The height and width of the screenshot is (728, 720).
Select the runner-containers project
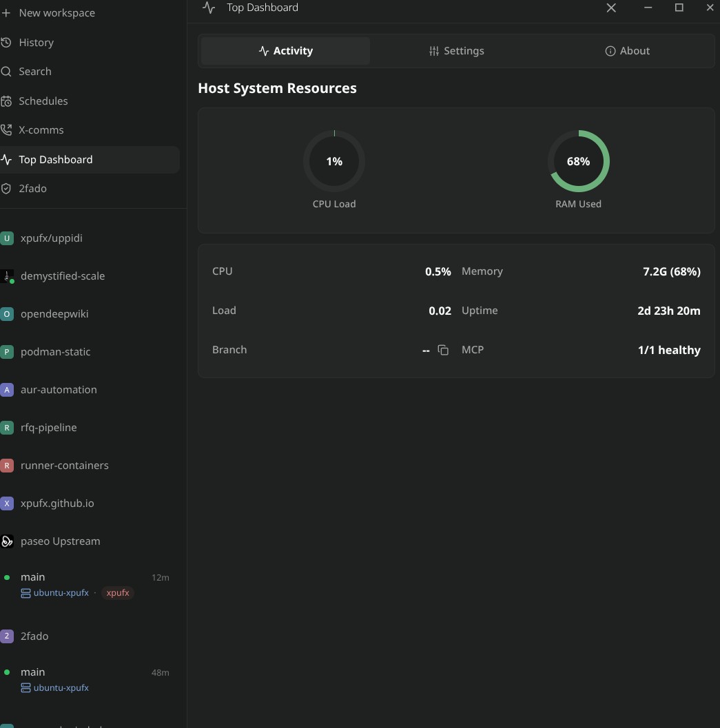[x=65, y=466]
